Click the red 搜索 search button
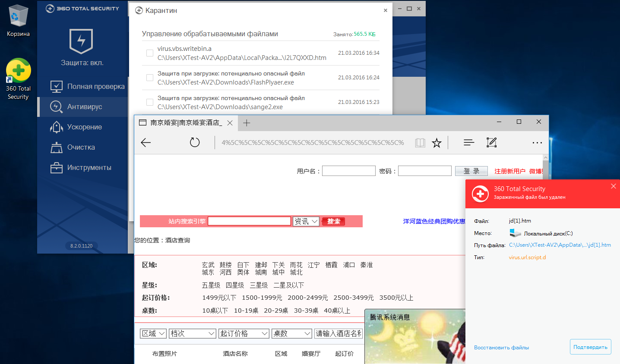Image resolution: width=620 pixels, height=364 pixels. [333, 221]
